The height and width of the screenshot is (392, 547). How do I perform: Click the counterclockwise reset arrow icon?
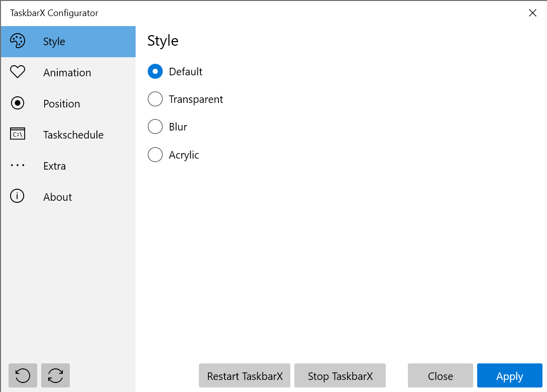point(23,375)
